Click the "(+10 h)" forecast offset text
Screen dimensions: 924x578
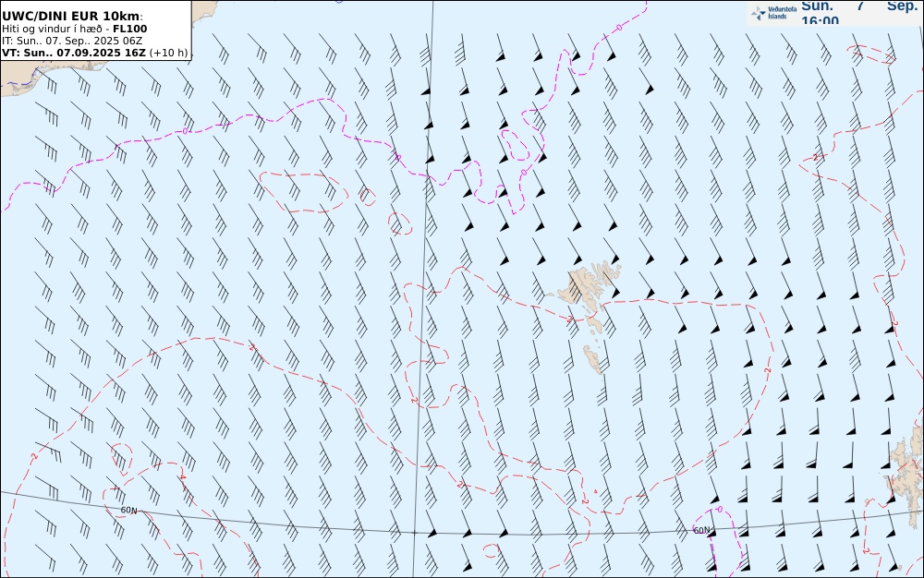click(169, 53)
